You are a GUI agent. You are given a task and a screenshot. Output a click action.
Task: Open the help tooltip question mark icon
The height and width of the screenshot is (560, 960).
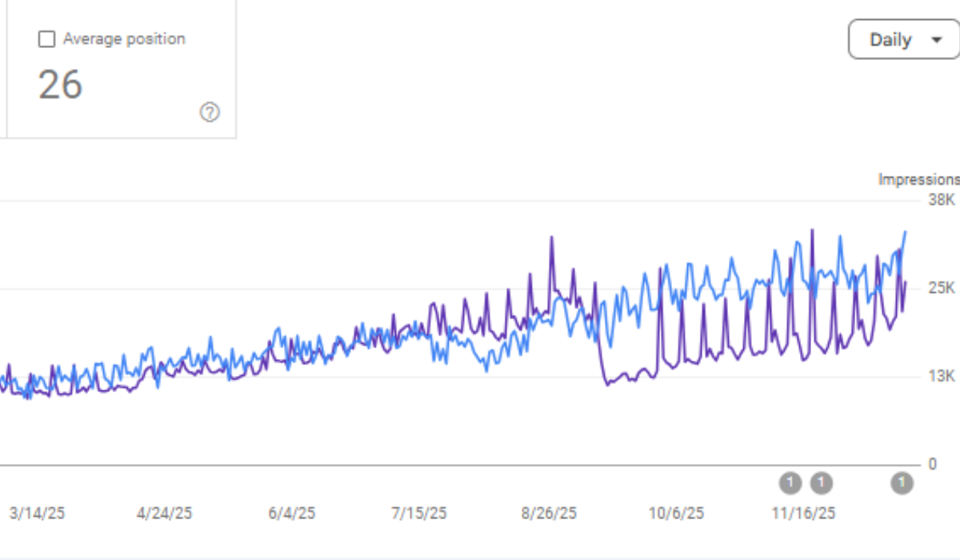(x=210, y=112)
